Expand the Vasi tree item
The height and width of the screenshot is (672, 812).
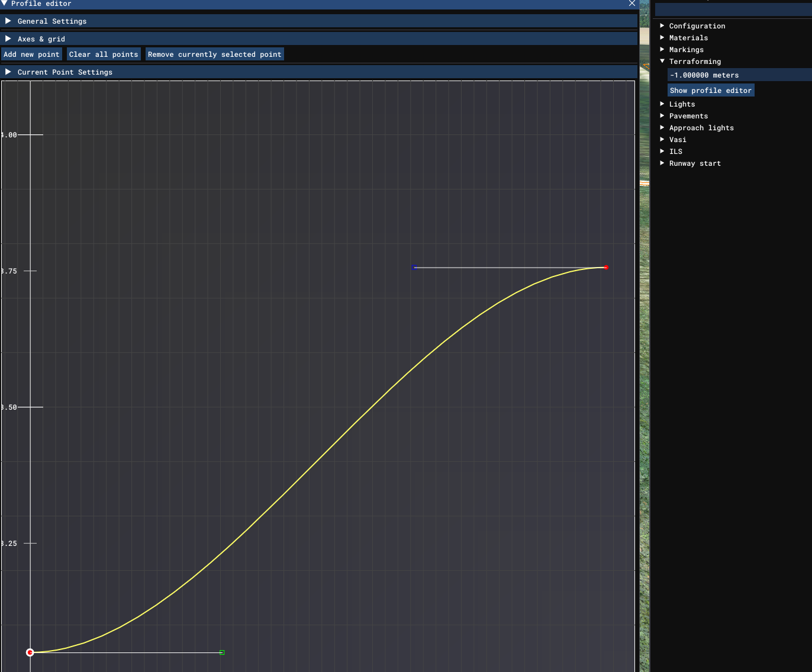tap(662, 139)
